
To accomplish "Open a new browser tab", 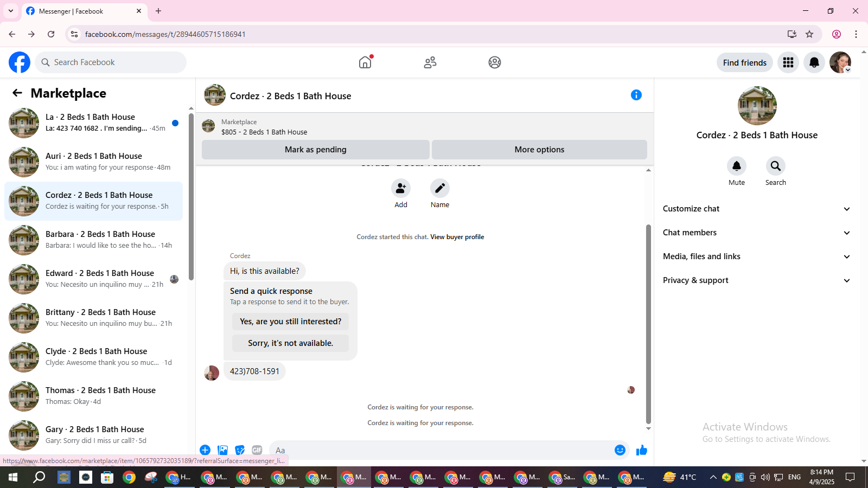I will [158, 11].
